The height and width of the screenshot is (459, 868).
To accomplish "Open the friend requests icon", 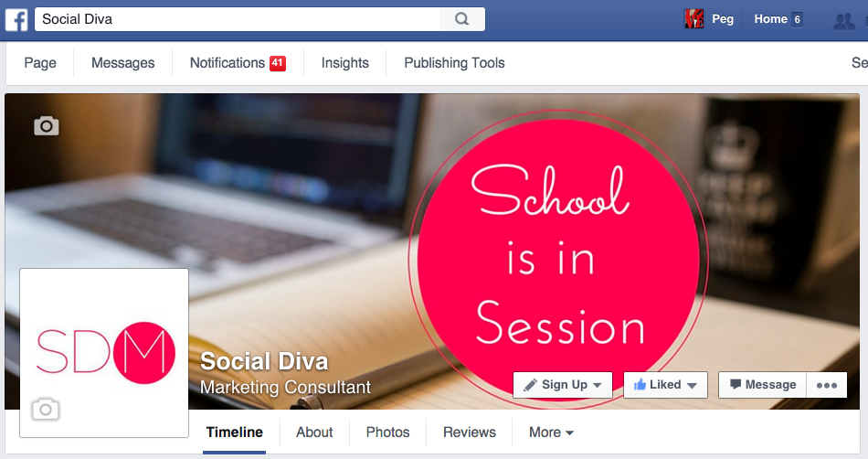I will coord(844,21).
